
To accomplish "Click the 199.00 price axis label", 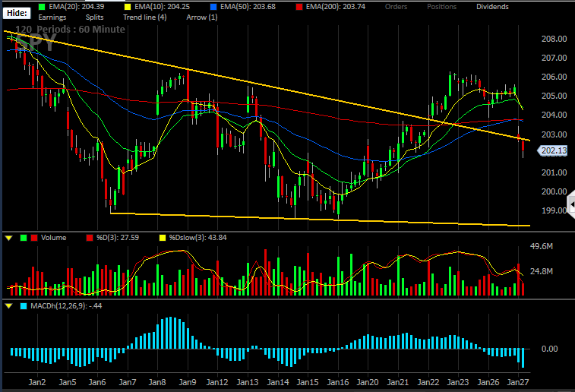I will click(554, 210).
